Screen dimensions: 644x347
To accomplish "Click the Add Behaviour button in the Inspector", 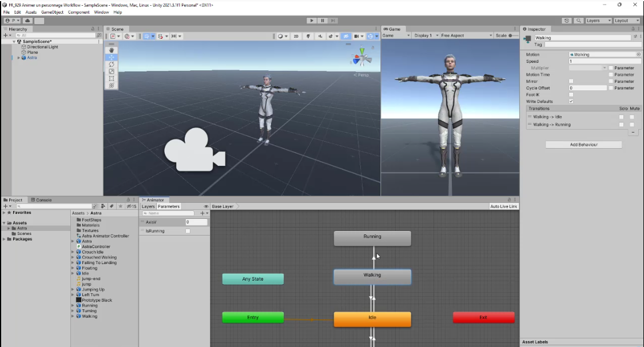I will click(583, 144).
